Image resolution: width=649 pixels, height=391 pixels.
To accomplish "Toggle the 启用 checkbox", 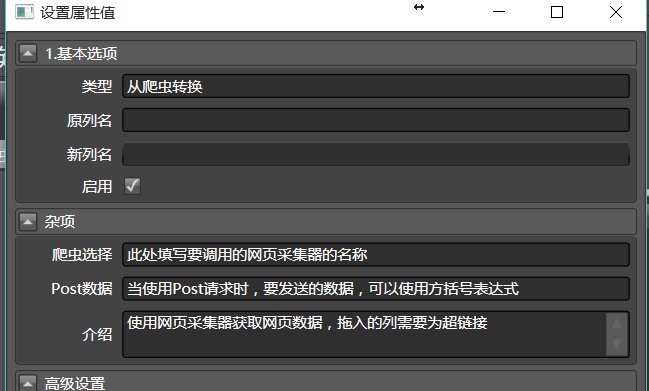I will pos(132,186).
